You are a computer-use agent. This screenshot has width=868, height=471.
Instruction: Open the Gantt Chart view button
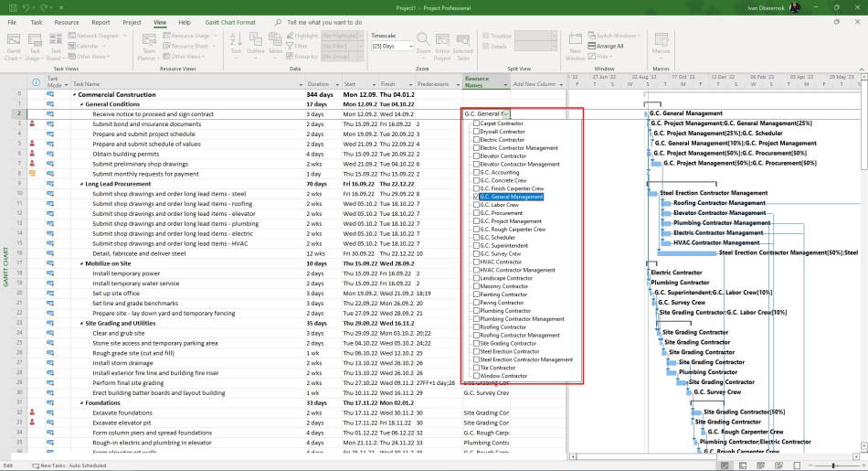click(x=14, y=47)
